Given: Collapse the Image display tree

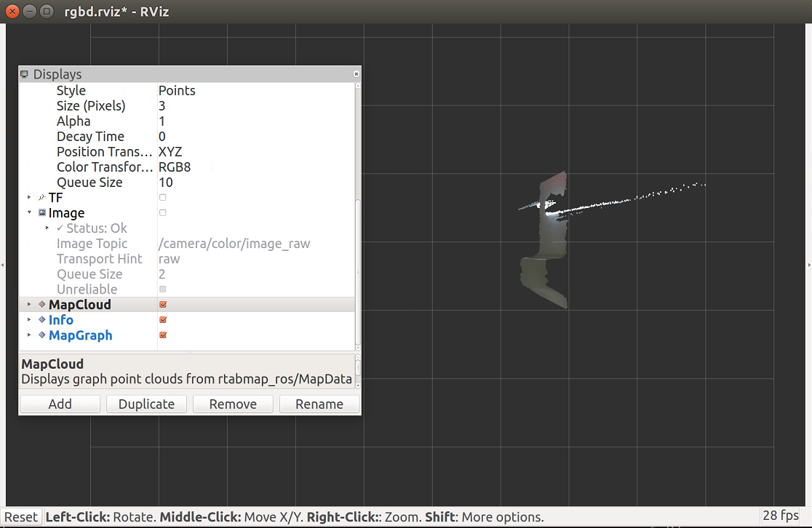Looking at the screenshot, I should point(30,213).
